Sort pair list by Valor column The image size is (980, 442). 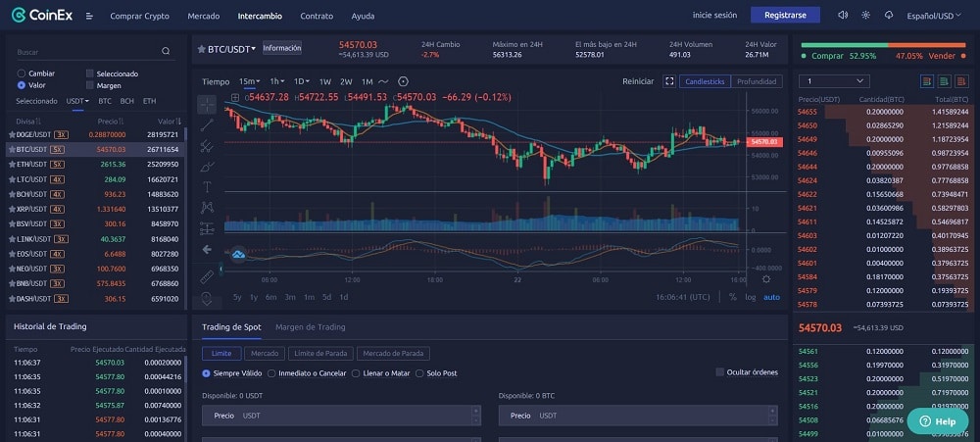[170, 121]
